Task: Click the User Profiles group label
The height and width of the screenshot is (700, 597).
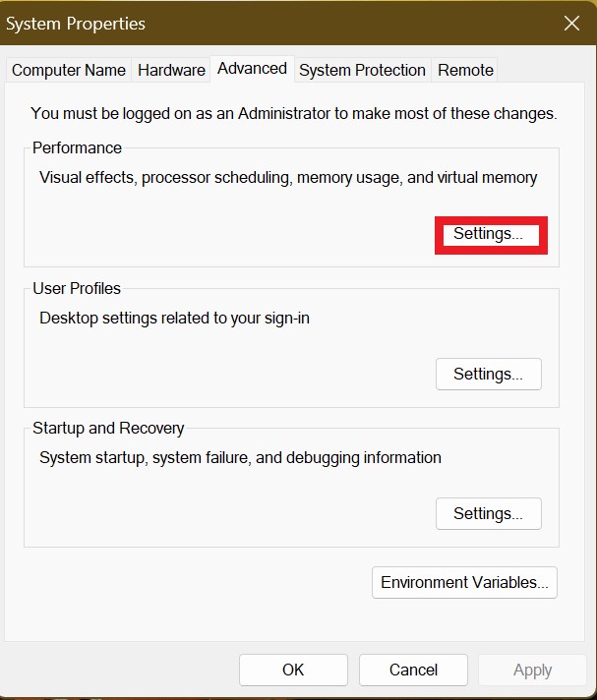Action: coord(77,288)
